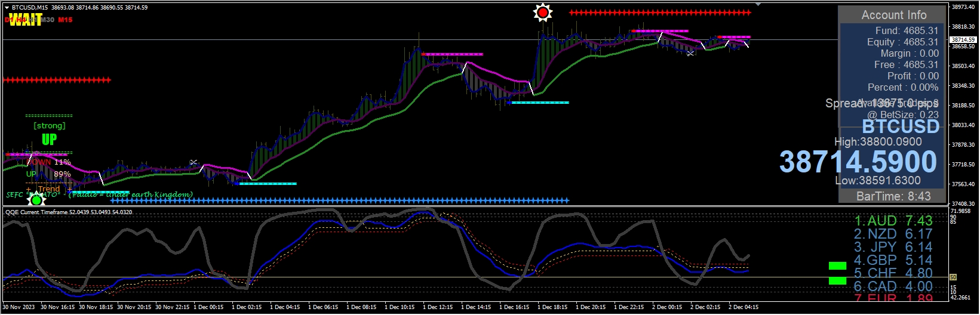Screen dimensions: 980x315
Task: Click the 37408.30 price scale label
Action: click(963, 203)
